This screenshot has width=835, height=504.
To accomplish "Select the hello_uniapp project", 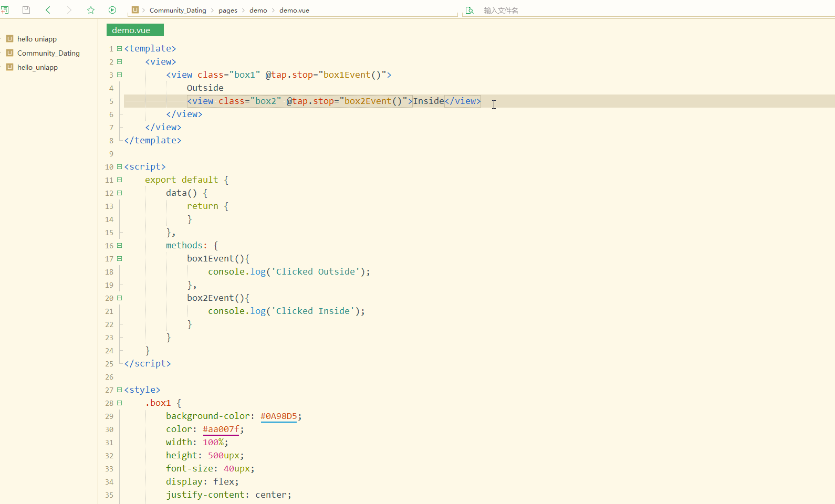I will [x=37, y=67].
